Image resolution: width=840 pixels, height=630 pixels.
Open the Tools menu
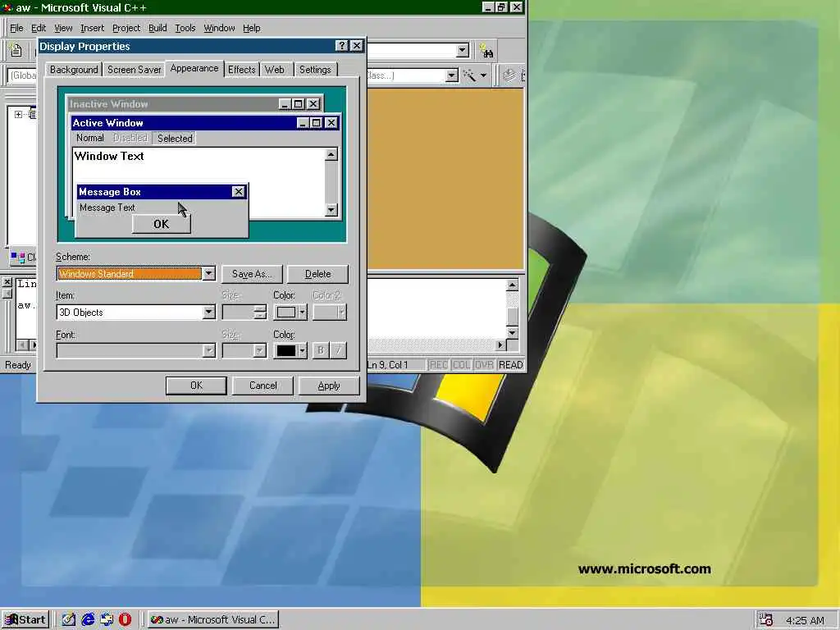(185, 28)
